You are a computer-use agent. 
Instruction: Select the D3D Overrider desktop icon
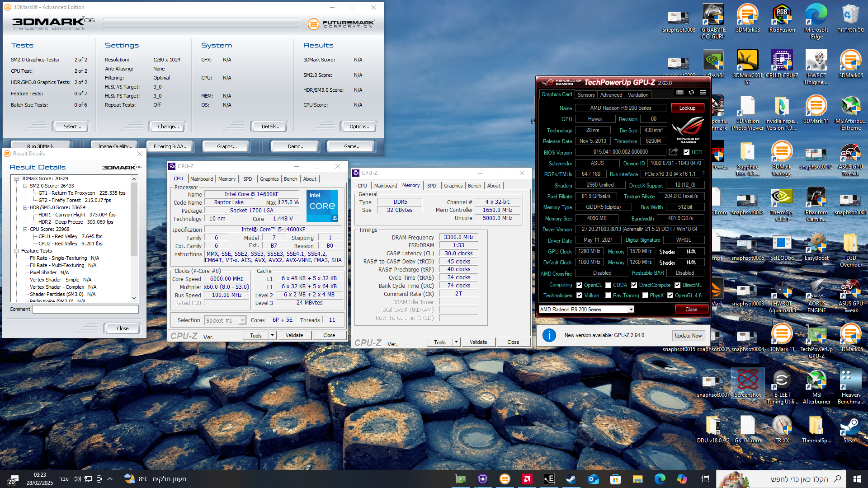click(x=851, y=250)
